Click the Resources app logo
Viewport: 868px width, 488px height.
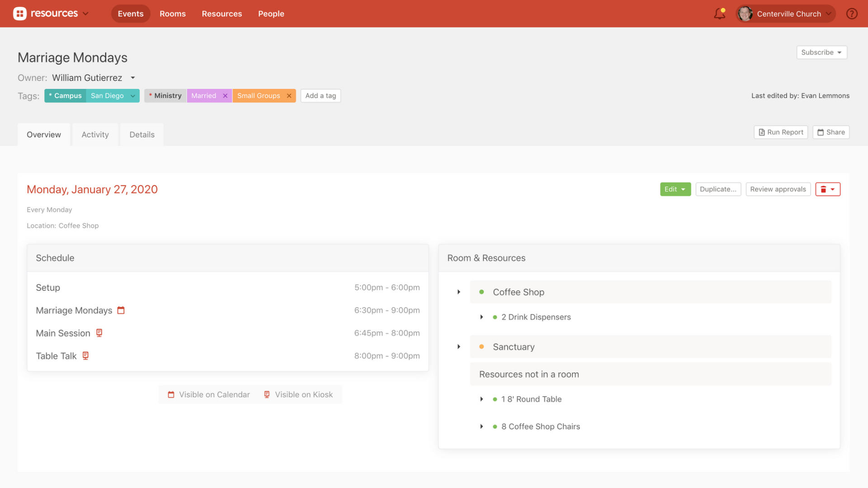[x=21, y=14]
